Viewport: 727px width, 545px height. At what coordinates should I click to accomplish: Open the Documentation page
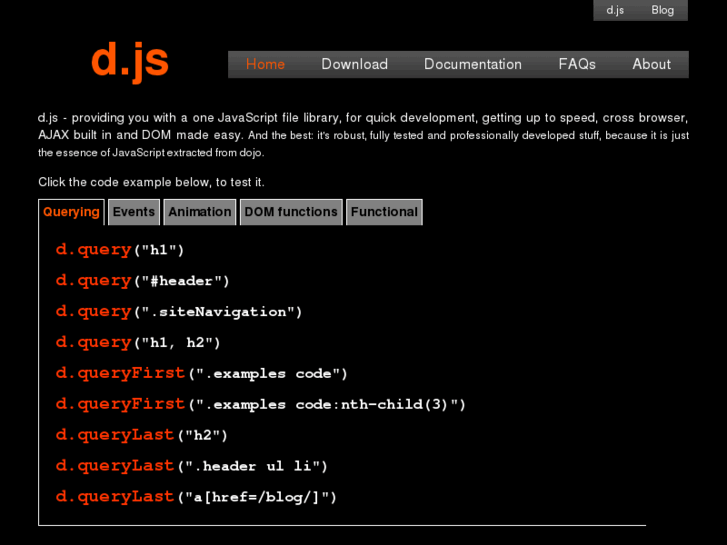click(473, 64)
